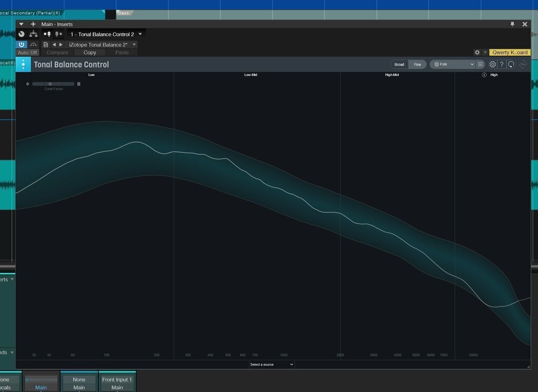The width and height of the screenshot is (538, 392).
Task: Click the High band label
Action: (494, 75)
